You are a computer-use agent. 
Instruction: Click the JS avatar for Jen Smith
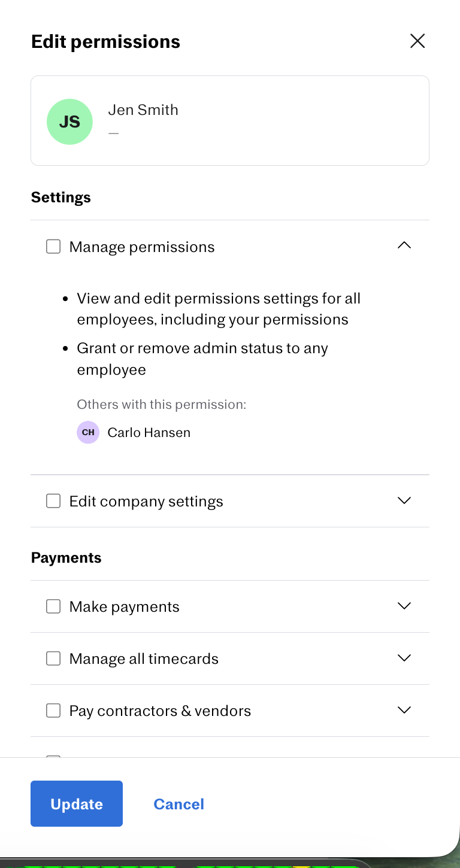click(69, 122)
